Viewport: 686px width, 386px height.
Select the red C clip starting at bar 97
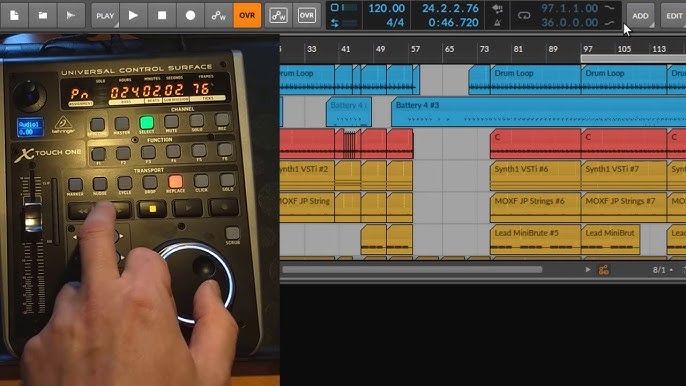624,144
